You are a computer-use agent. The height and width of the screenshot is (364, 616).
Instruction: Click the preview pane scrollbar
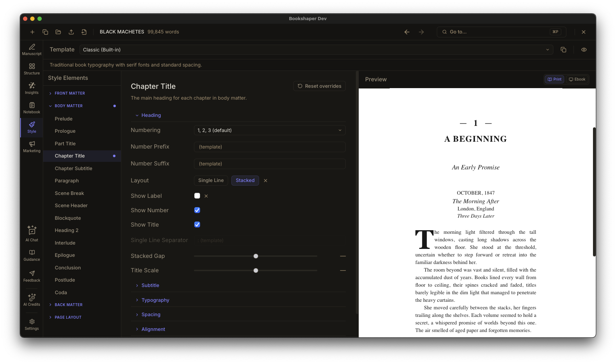point(594,192)
